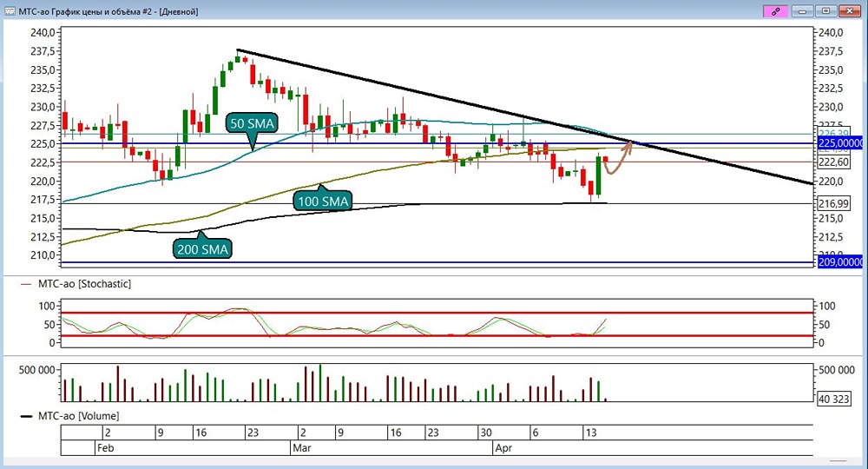The height and width of the screenshot is (469, 868).
Task: Click date 13 on the time axis
Action: coord(590,433)
